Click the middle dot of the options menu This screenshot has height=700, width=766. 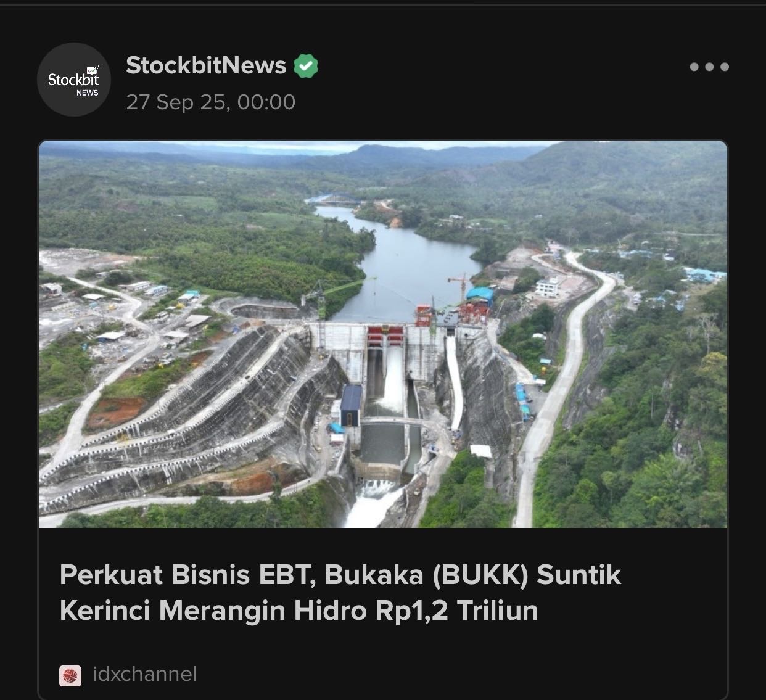(x=709, y=67)
